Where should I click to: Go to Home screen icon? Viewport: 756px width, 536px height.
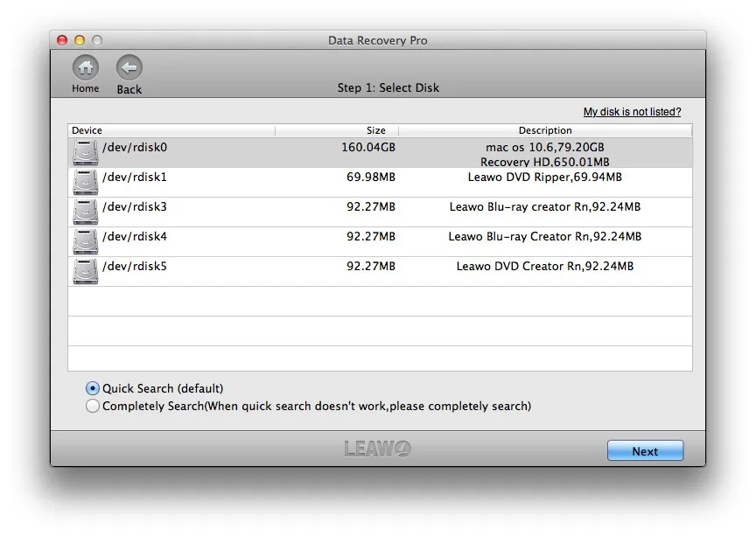tap(86, 67)
